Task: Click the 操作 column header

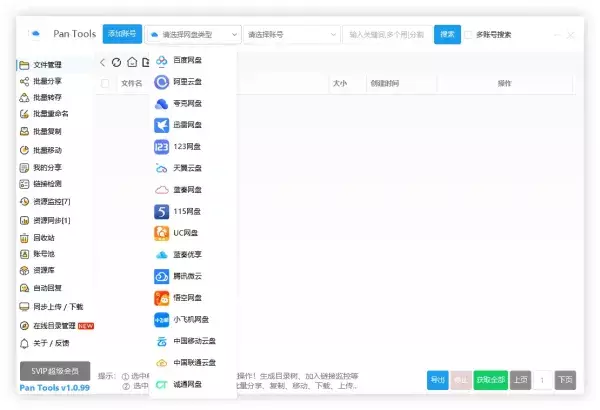Action: click(504, 83)
